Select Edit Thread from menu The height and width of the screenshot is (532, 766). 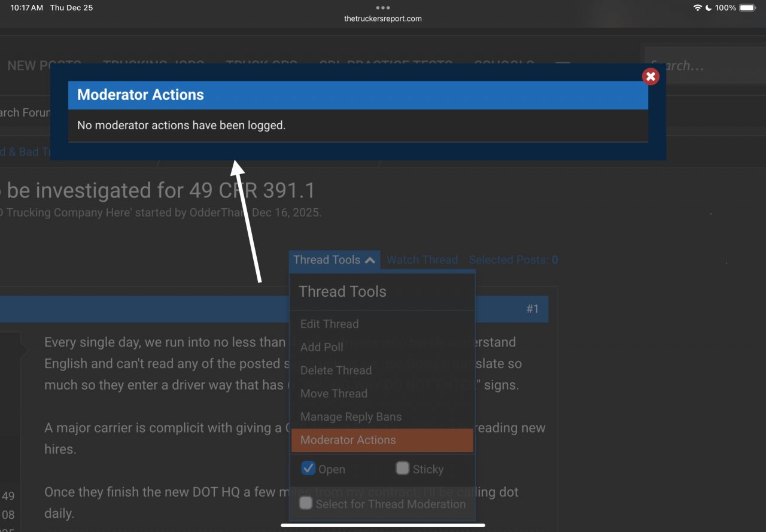tap(329, 324)
